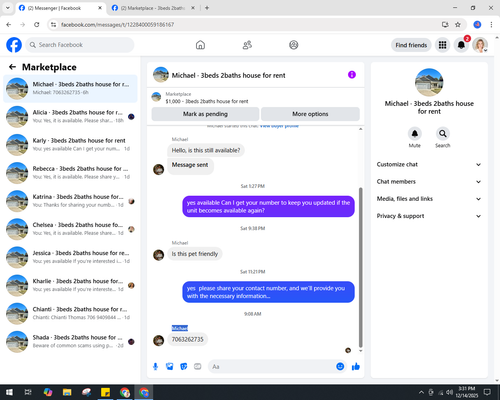Open Michael conversation in list
The image size is (500, 400).
70,88
